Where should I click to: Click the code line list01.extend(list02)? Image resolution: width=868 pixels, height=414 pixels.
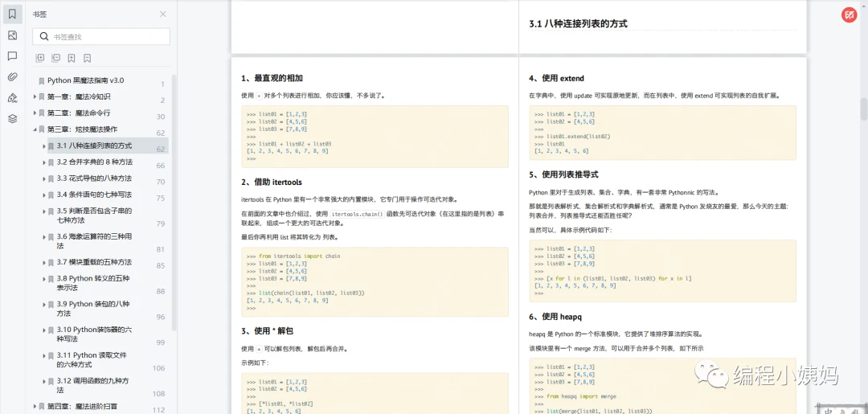(578, 136)
